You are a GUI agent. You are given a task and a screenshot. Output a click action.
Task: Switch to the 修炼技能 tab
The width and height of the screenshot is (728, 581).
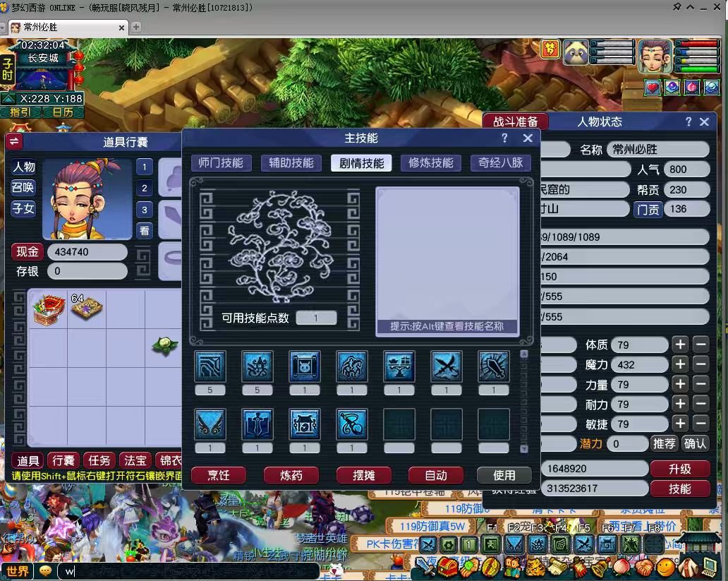tap(431, 163)
